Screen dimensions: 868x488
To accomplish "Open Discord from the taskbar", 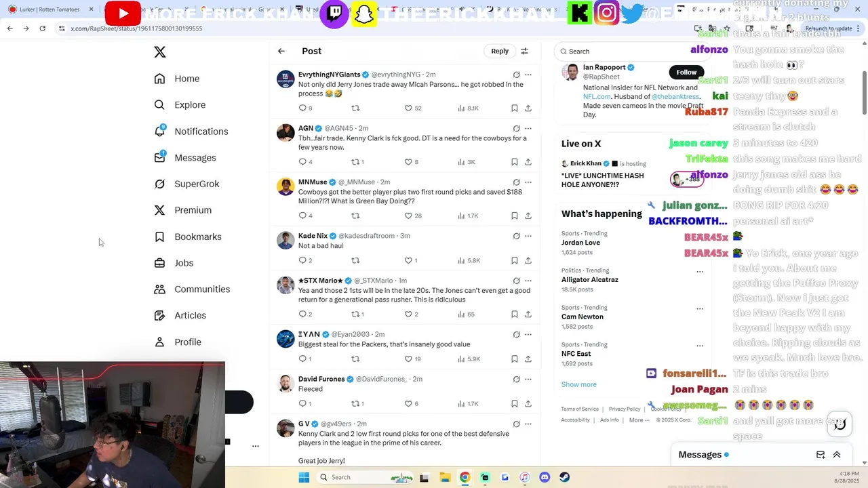I will 545,477.
